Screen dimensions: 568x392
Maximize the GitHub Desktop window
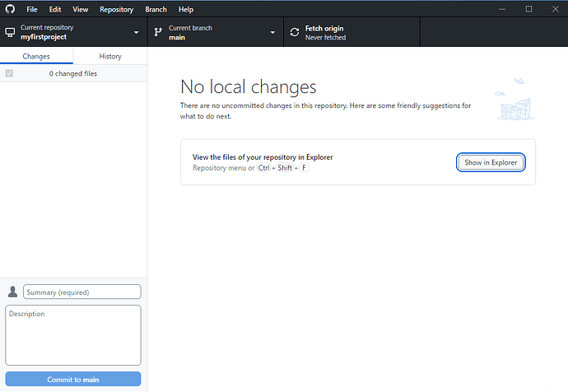point(528,9)
